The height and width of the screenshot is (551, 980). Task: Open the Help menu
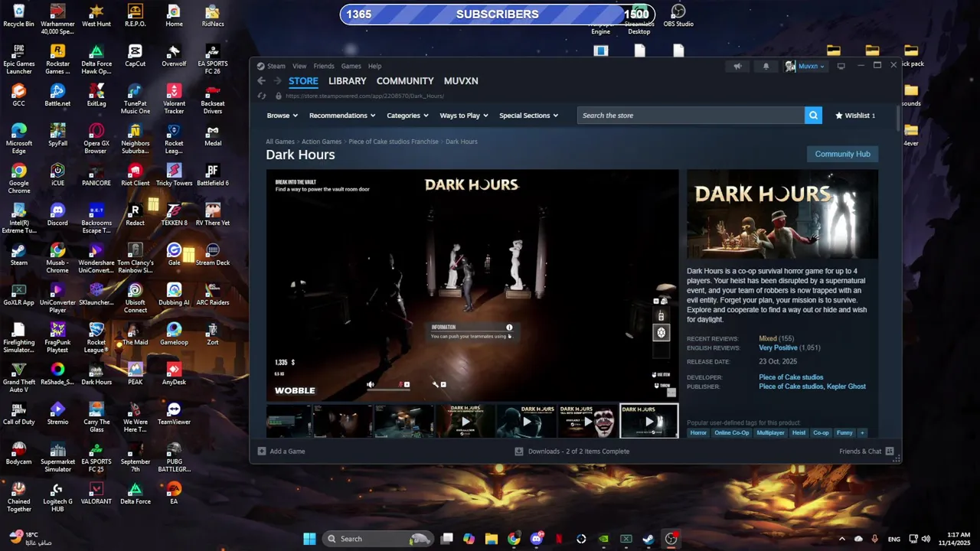pyautogui.click(x=374, y=66)
